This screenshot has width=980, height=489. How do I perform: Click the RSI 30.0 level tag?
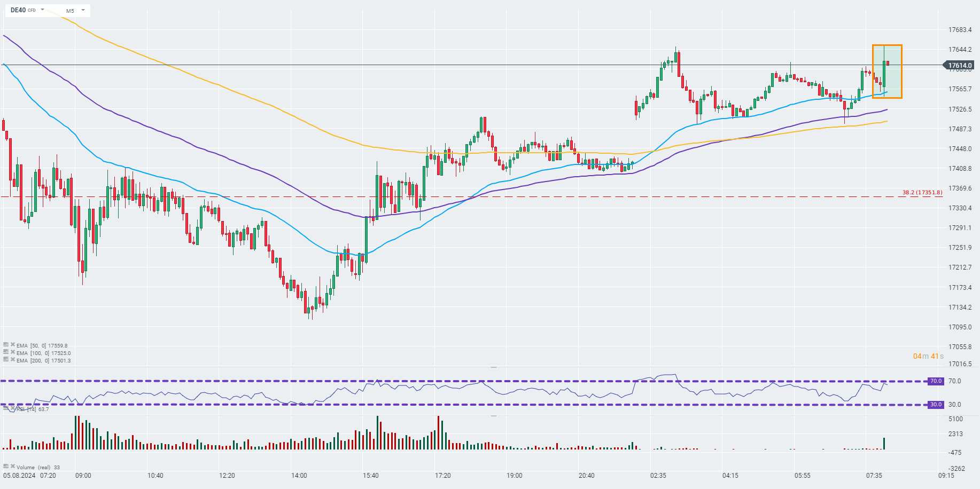(x=936, y=405)
